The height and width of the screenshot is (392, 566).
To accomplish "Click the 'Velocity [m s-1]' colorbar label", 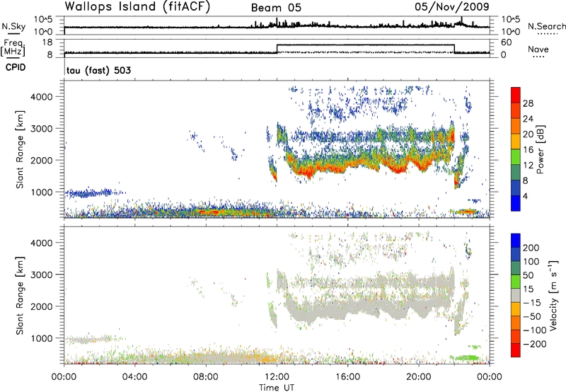I will point(554,295).
